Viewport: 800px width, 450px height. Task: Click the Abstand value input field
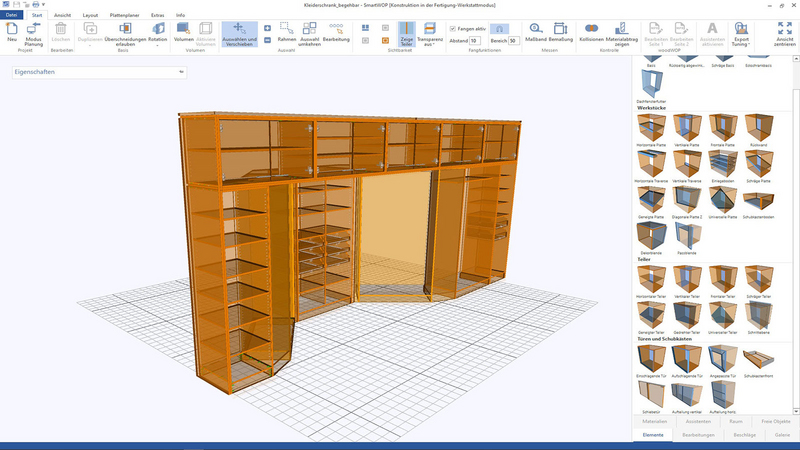(475, 41)
